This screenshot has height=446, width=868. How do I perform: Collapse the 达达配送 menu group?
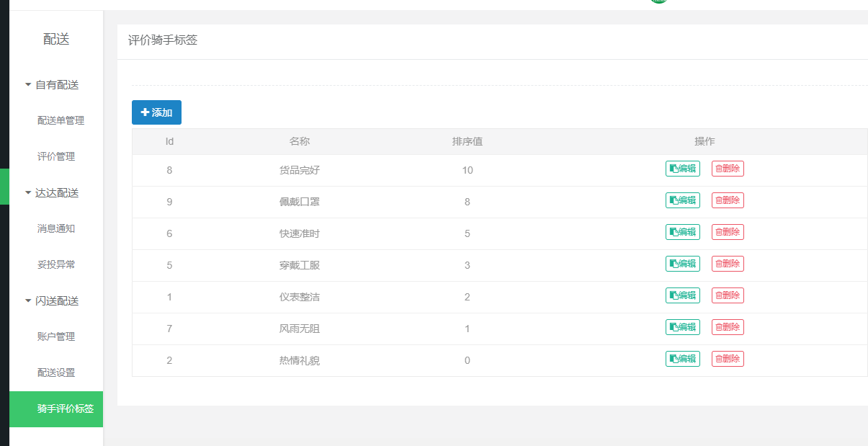52,193
